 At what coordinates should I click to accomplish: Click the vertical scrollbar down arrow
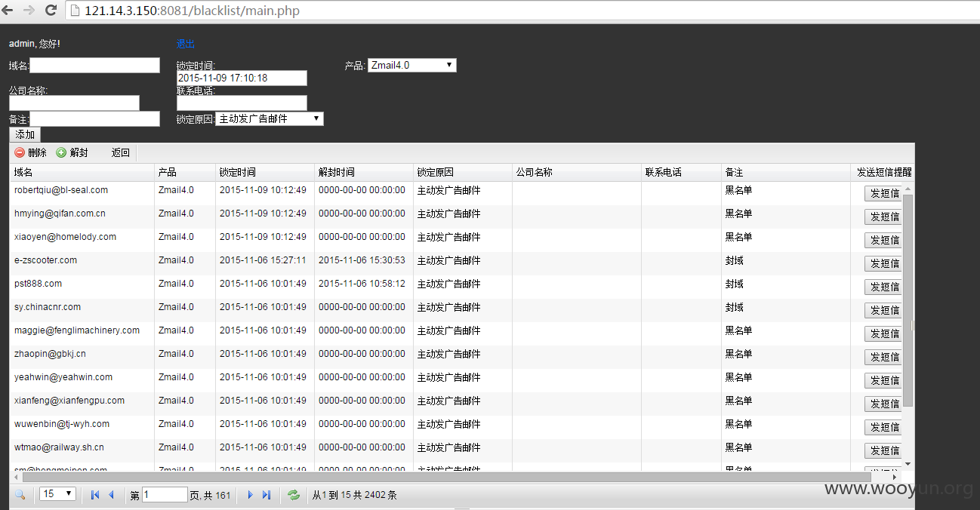[x=908, y=464]
